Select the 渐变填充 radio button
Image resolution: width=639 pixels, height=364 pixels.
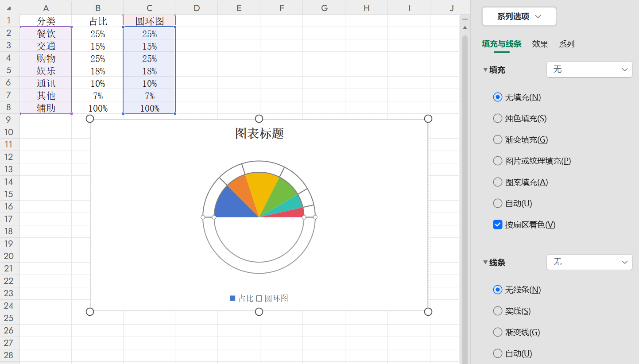(497, 139)
